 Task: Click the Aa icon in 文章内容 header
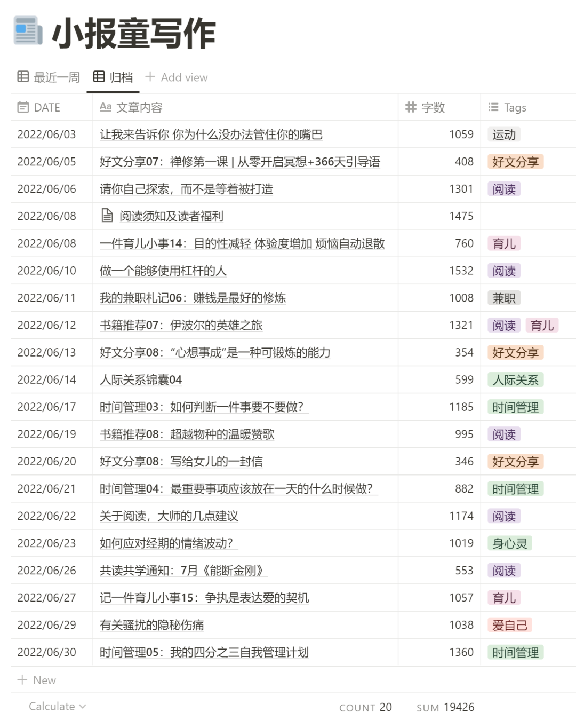106,107
